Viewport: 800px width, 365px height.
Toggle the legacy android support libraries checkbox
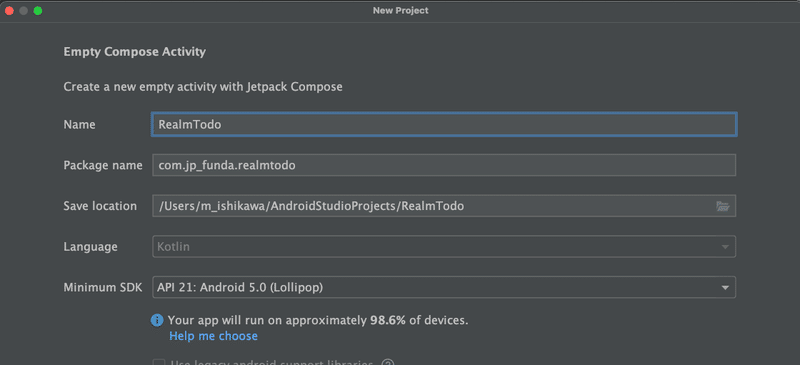[159, 362]
